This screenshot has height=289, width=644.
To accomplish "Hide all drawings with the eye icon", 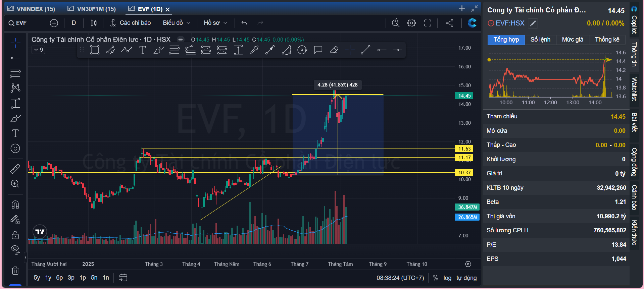I will click(x=15, y=249).
